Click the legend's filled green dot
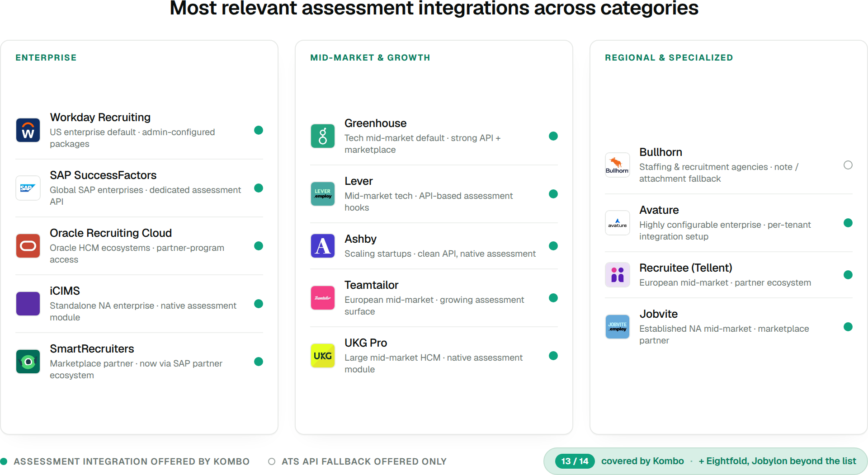 4,461
